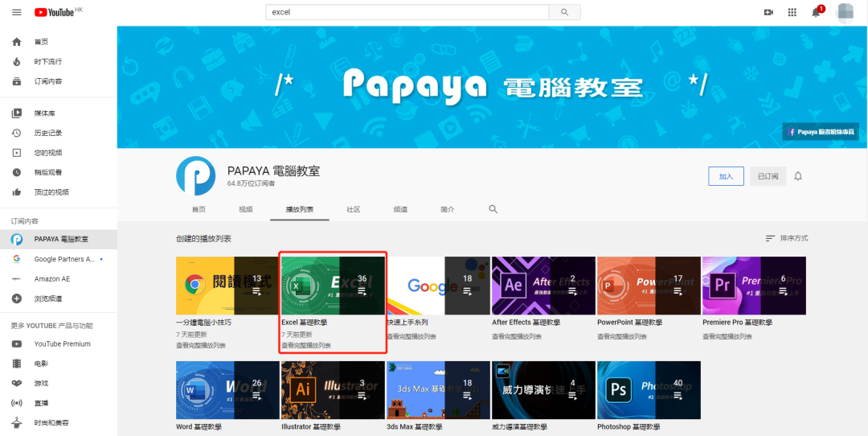The image size is (868, 436).
Task: Select PAPAYA 電腦教室 subscription in sidebar
Action: click(x=59, y=240)
